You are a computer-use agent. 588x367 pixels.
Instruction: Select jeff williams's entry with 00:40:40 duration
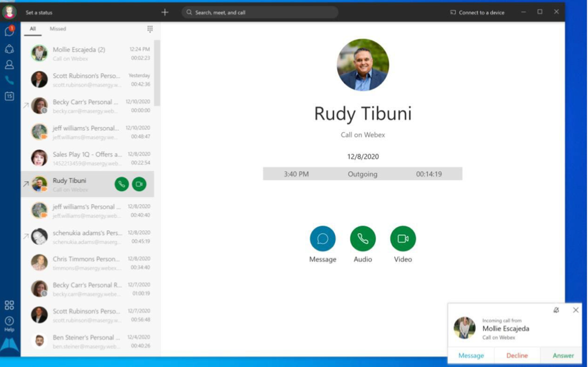(x=87, y=210)
